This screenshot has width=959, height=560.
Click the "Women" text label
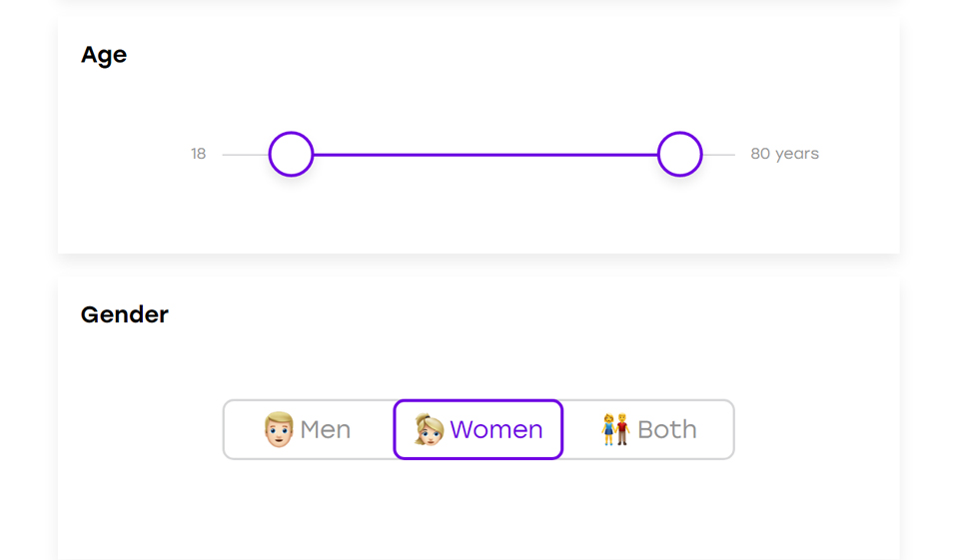tap(496, 429)
